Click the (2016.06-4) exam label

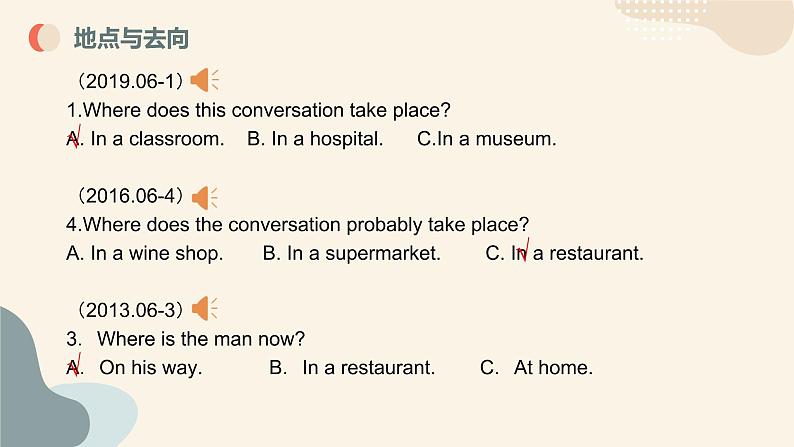[130, 196]
